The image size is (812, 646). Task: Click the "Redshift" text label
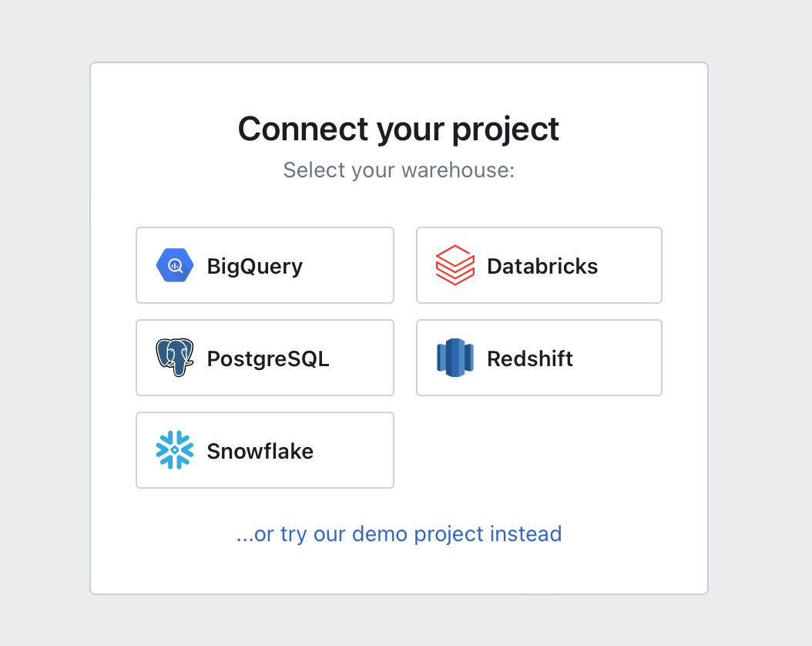click(x=530, y=359)
